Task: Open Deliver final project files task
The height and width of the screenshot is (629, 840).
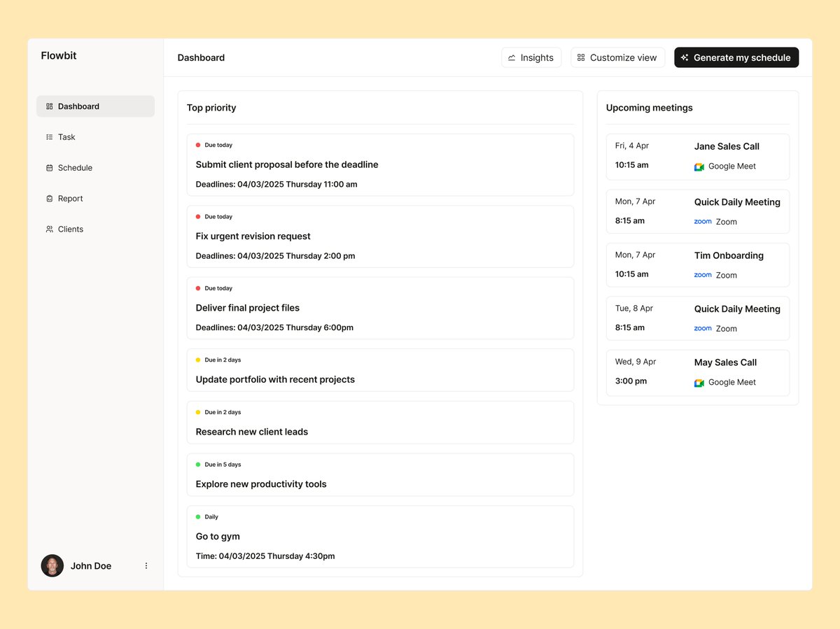Action: pyautogui.click(x=380, y=308)
